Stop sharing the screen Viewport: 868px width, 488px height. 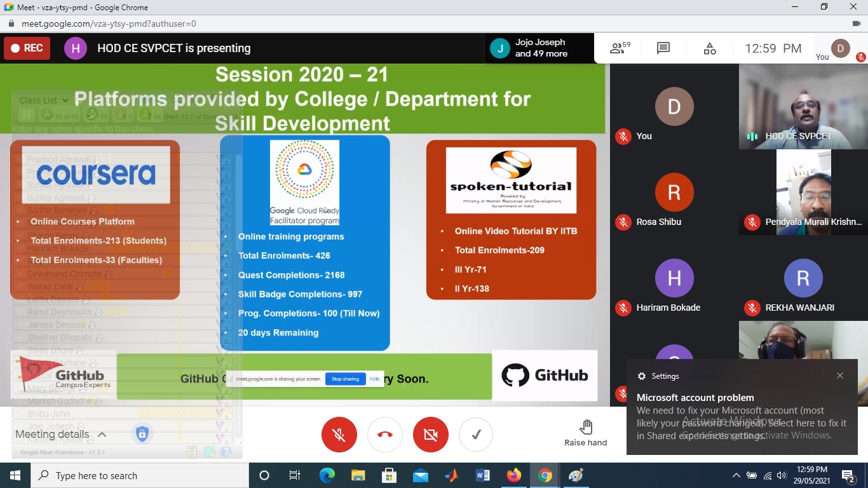[x=345, y=379]
